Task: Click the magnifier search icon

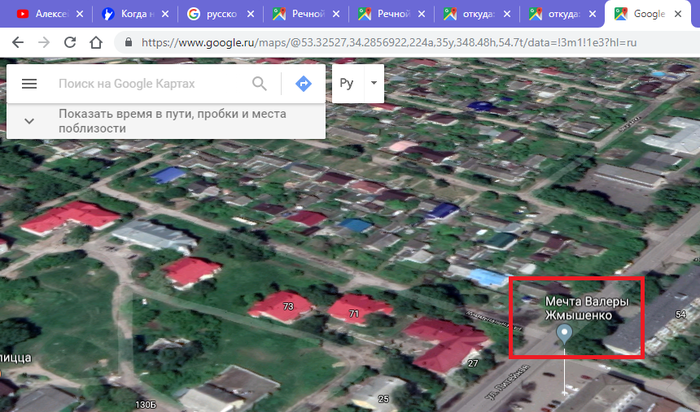Action: (x=260, y=84)
